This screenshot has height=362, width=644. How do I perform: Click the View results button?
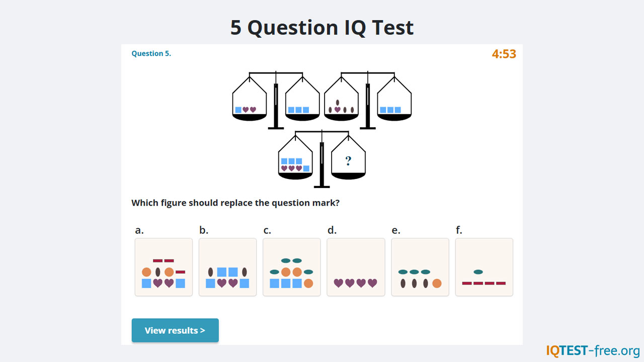point(175,330)
